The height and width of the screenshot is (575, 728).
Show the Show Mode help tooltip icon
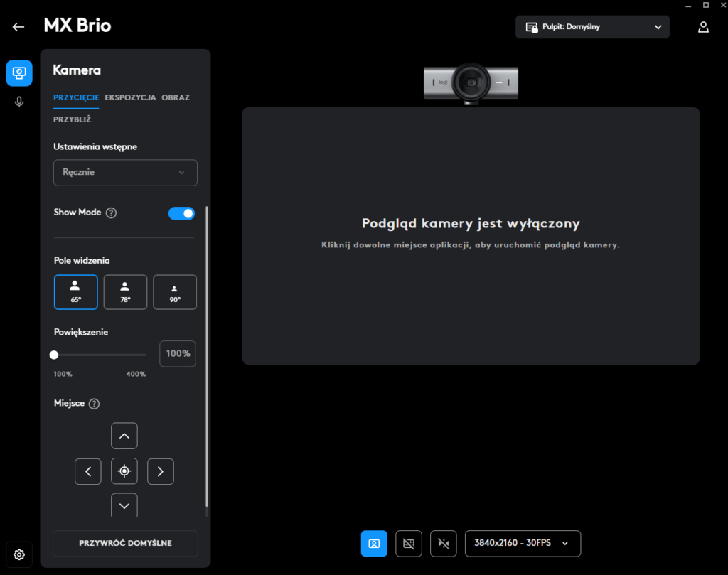tap(111, 213)
